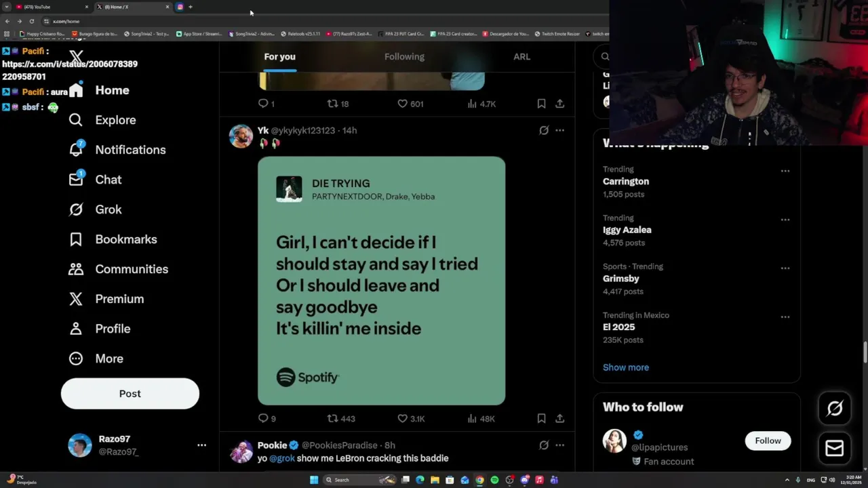Open Grok actions on Yk's post

(544, 130)
